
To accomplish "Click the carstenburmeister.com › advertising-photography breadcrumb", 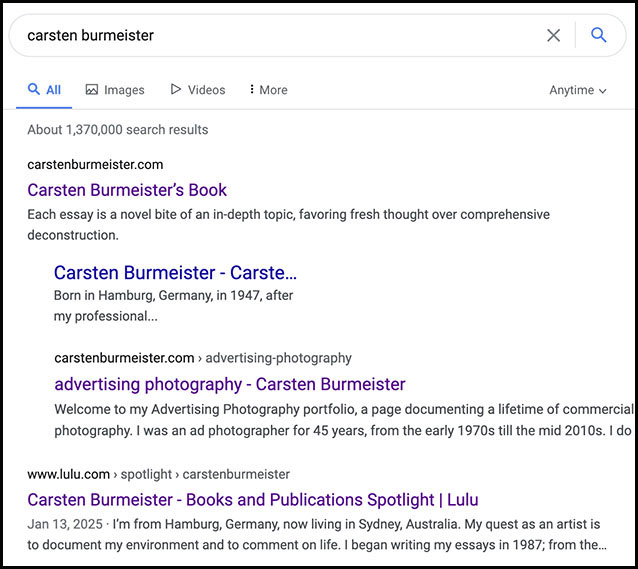I will pyautogui.click(x=202, y=357).
